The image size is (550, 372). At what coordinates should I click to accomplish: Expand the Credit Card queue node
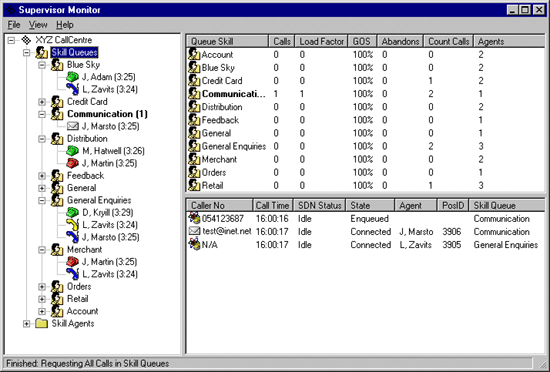(x=42, y=102)
